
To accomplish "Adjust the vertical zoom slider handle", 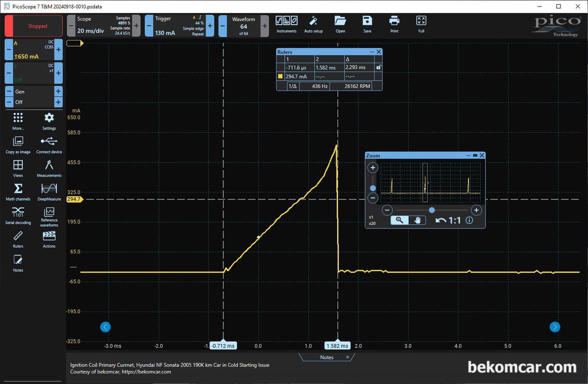I will [x=373, y=188].
